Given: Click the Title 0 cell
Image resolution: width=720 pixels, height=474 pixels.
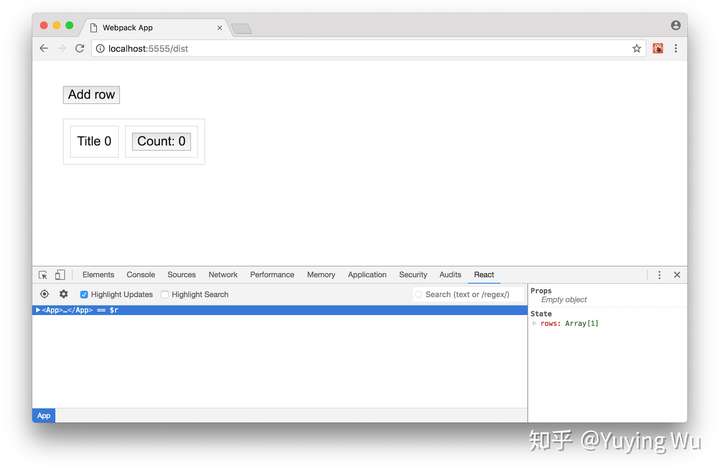Looking at the screenshot, I should [x=94, y=141].
